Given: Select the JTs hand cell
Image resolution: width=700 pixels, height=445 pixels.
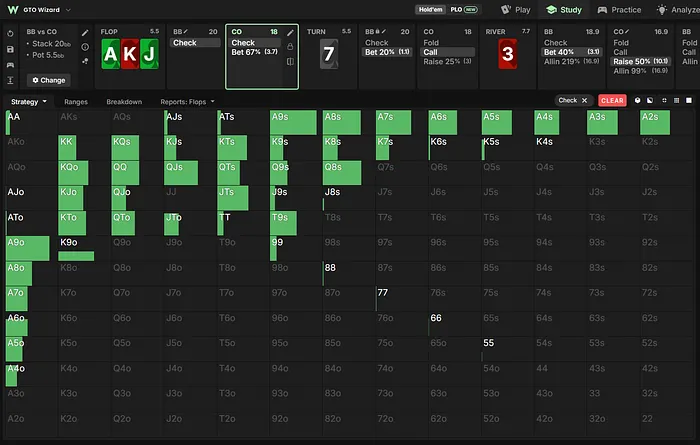Looking at the screenshot, I should 243,198.
